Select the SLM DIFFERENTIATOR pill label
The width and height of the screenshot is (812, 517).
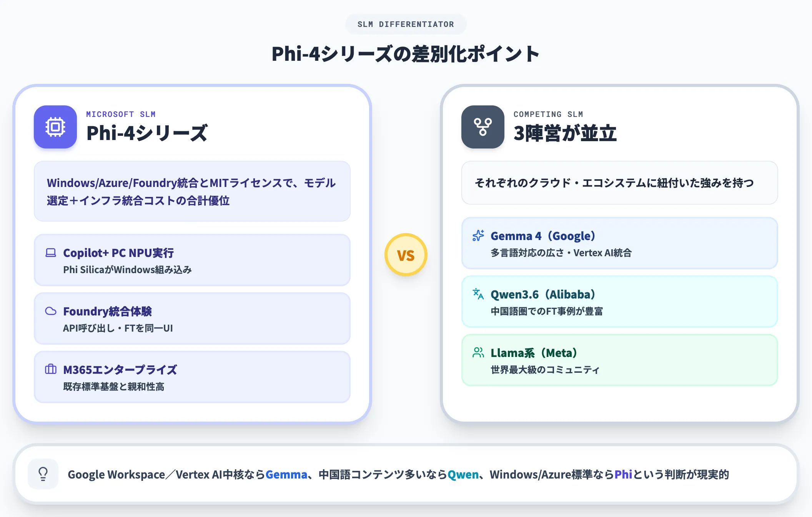pos(406,24)
